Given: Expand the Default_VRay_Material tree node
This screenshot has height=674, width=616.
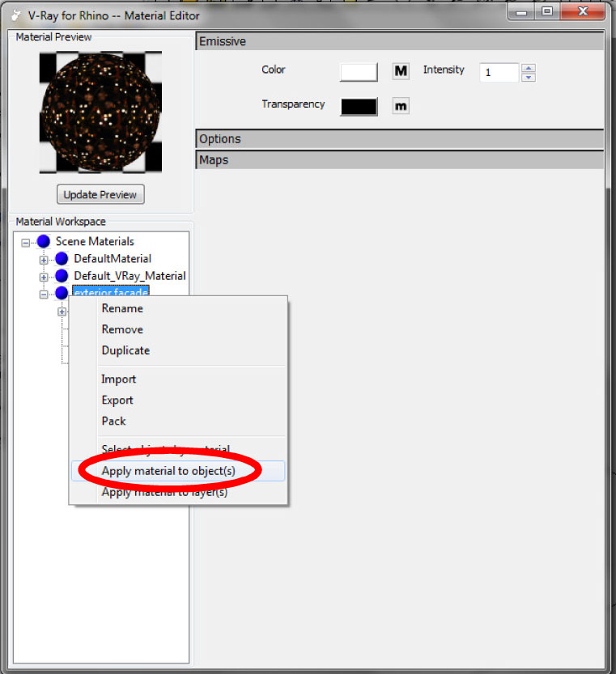Looking at the screenshot, I should click(44, 278).
